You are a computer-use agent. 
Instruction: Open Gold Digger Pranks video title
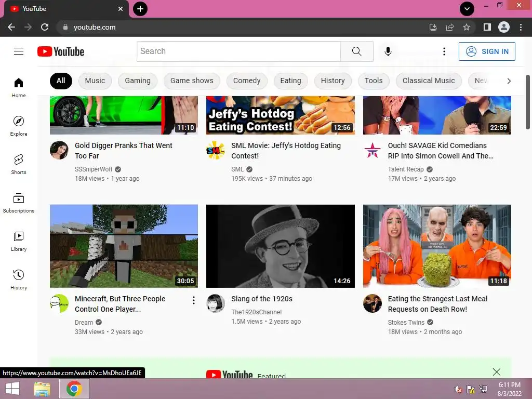pyautogui.click(x=124, y=151)
